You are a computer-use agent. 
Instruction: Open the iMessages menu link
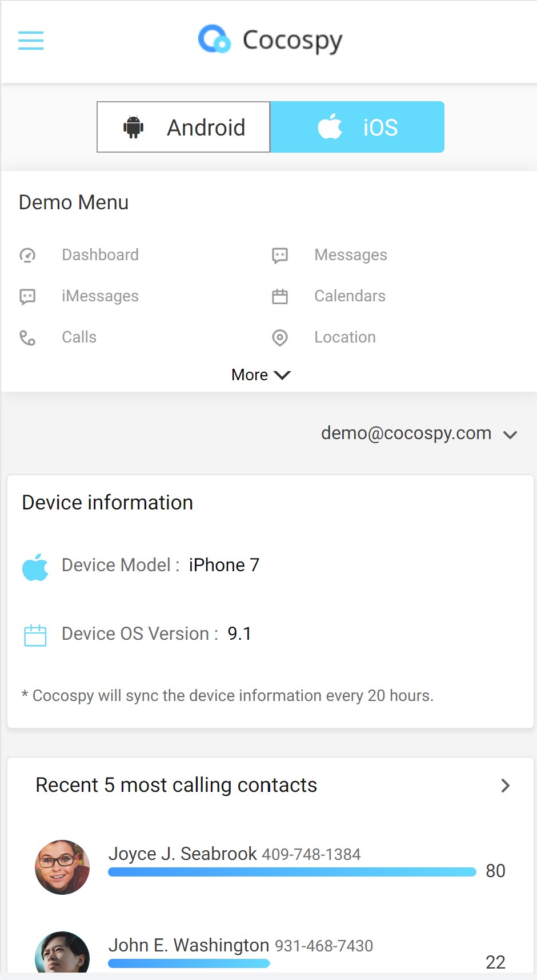click(100, 296)
